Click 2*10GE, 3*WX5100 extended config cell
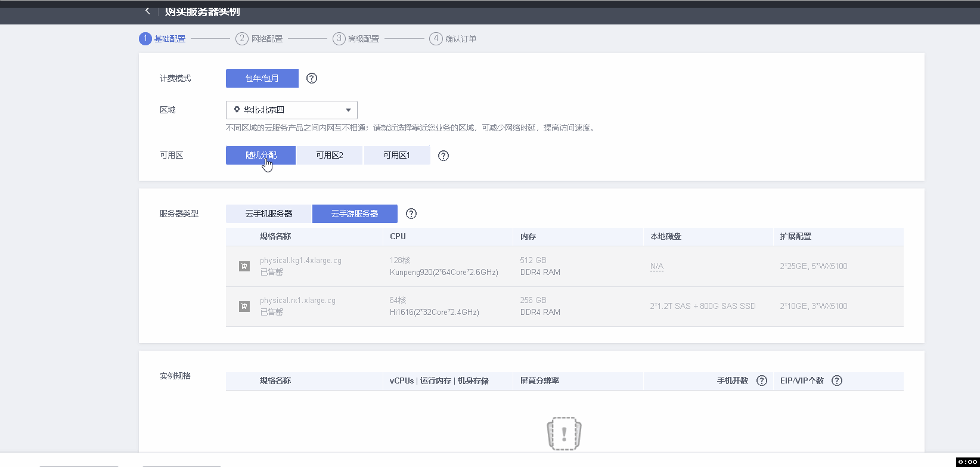This screenshot has width=980, height=467. click(x=814, y=306)
